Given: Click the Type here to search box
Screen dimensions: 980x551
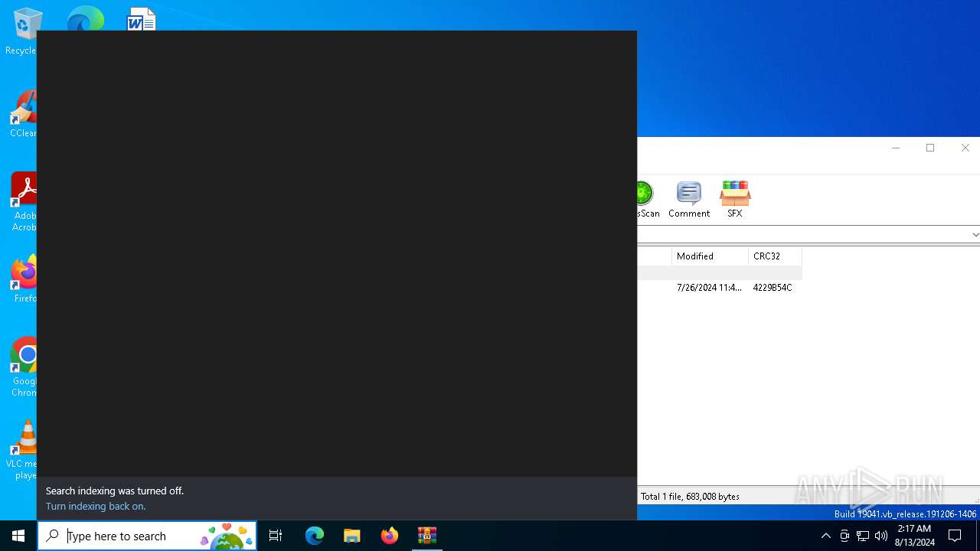Looking at the screenshot, I should [147, 536].
